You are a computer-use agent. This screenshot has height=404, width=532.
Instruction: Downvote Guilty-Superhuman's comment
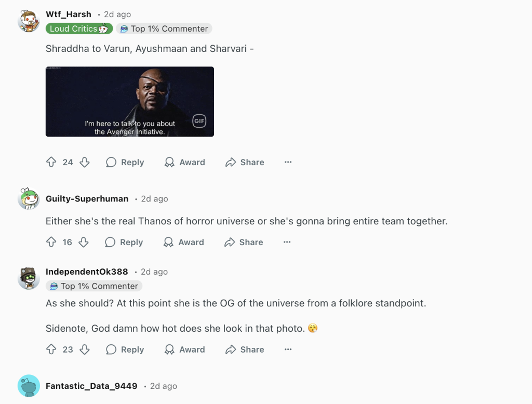coord(84,243)
